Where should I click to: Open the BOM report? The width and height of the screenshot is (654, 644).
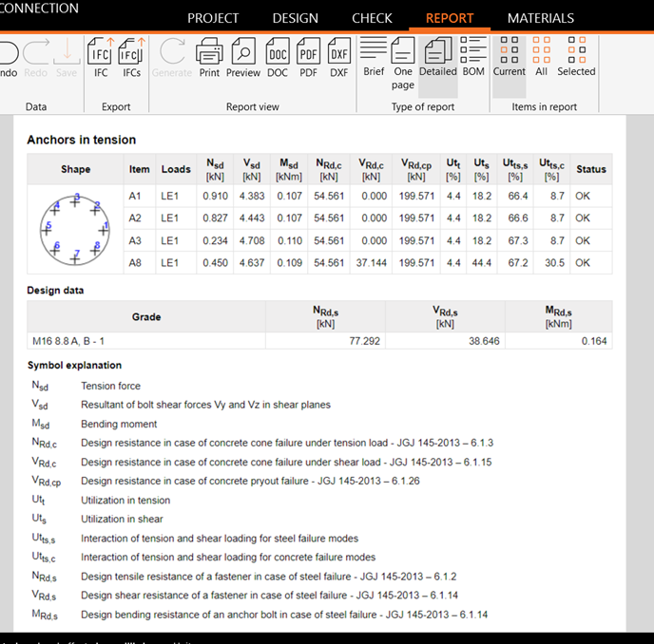pyautogui.click(x=473, y=56)
